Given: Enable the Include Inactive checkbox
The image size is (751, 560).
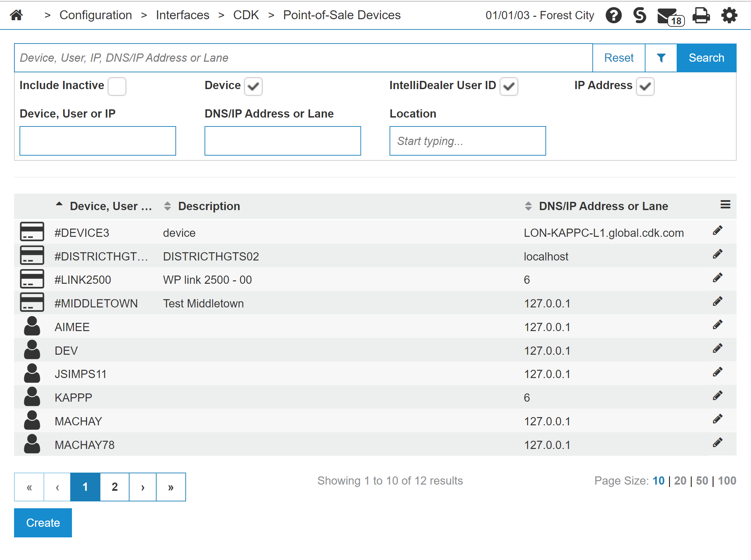Looking at the screenshot, I should 117,86.
